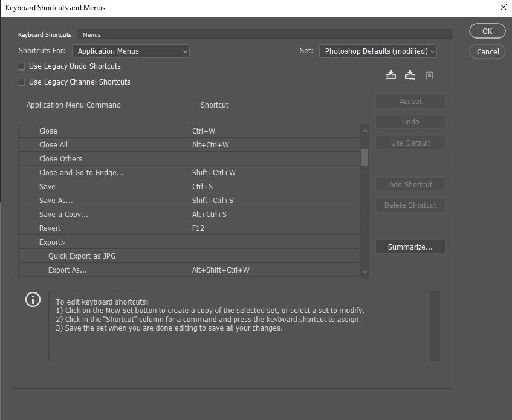Click the Undo button
Screen dimensions: 512x420
(410, 121)
